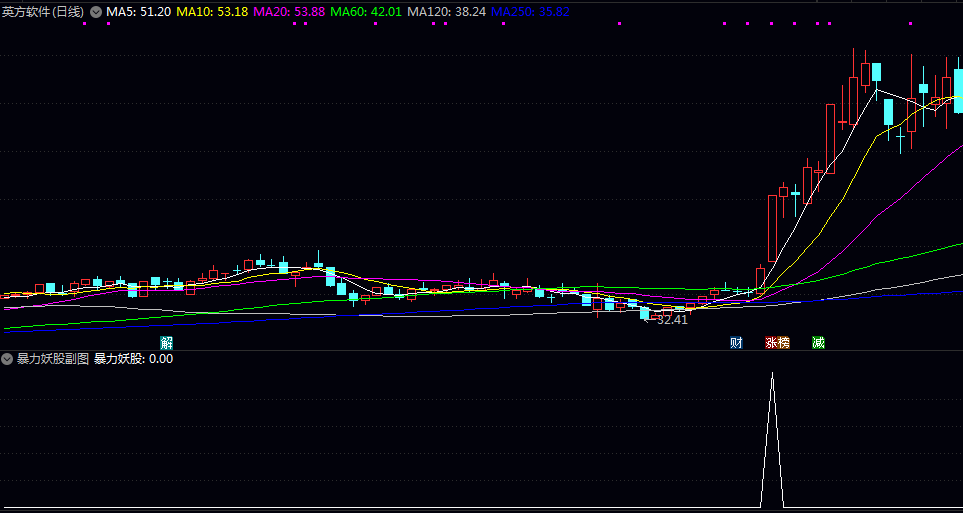Click the rightmost magenta dot at chart top
Image resolution: width=963 pixels, height=513 pixels.
909,23
